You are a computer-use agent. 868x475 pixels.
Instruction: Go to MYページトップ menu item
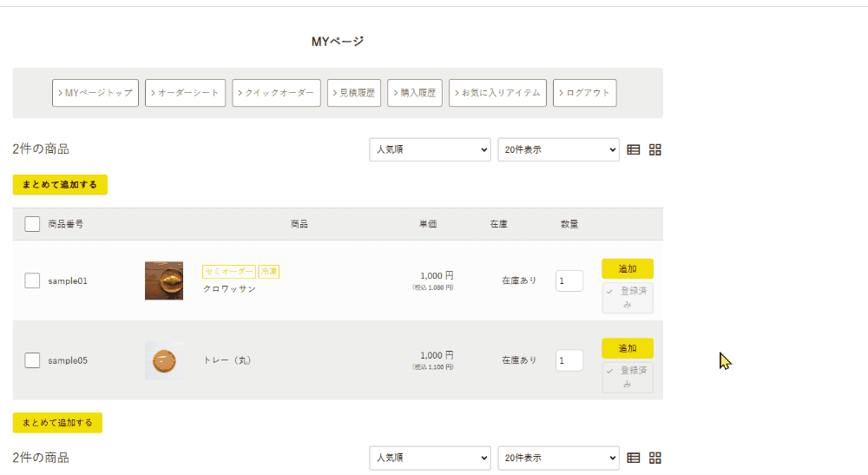click(x=95, y=93)
